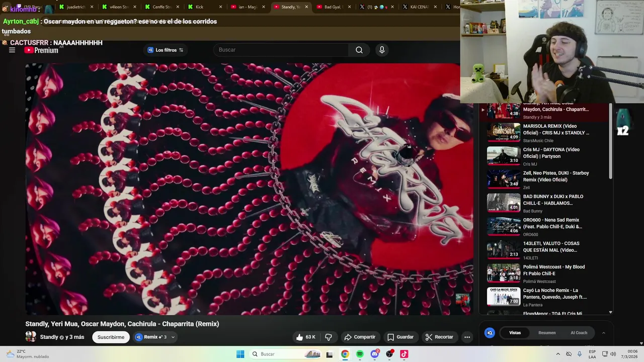This screenshot has height=362, width=644.
Task: Open dark circular taskbar app with red dot
Action: click(x=389, y=354)
